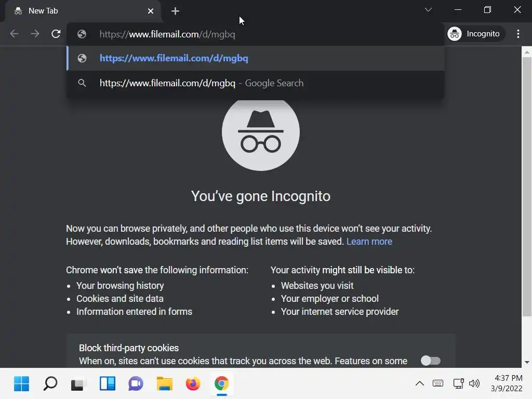Click the scrollbar down arrow
Image resolution: width=532 pixels, height=399 pixels.
[527, 362]
